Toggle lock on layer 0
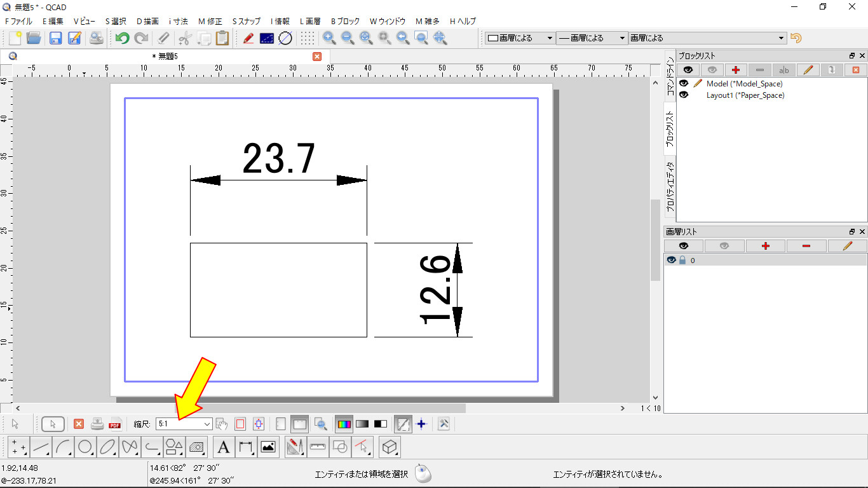 [682, 260]
